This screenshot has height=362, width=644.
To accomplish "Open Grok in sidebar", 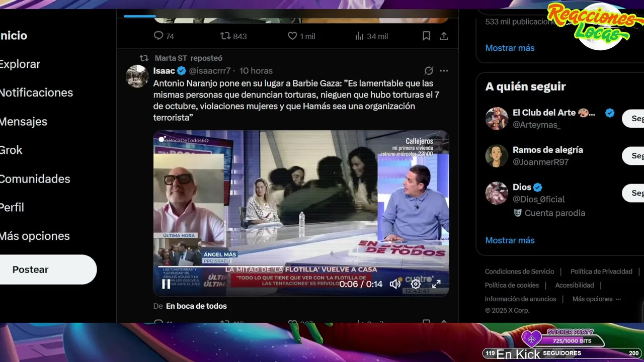I will coord(11,150).
